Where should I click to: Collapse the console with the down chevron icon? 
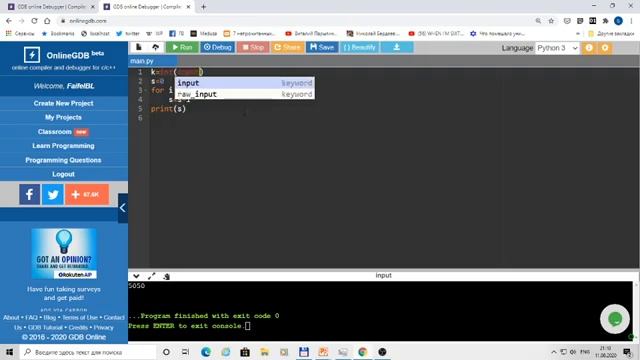point(136,276)
